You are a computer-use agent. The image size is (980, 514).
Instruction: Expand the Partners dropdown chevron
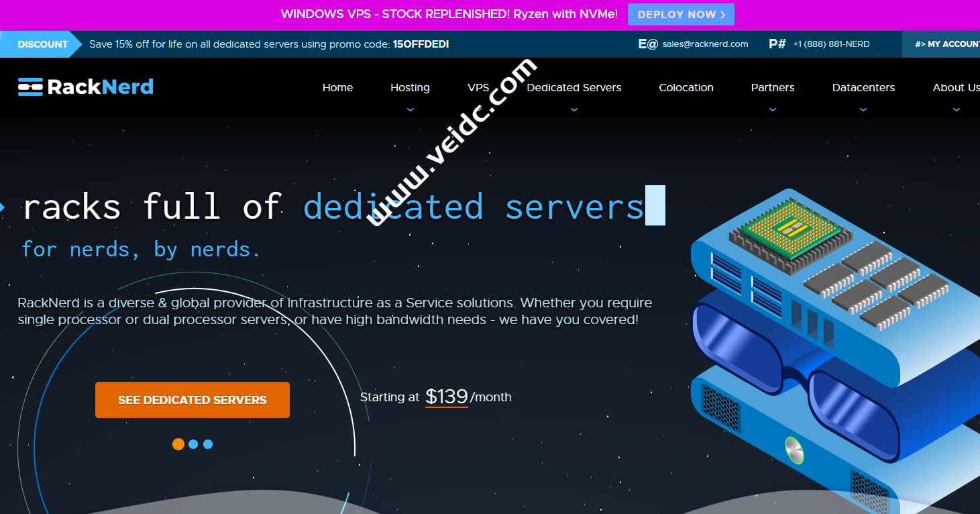[773, 109]
